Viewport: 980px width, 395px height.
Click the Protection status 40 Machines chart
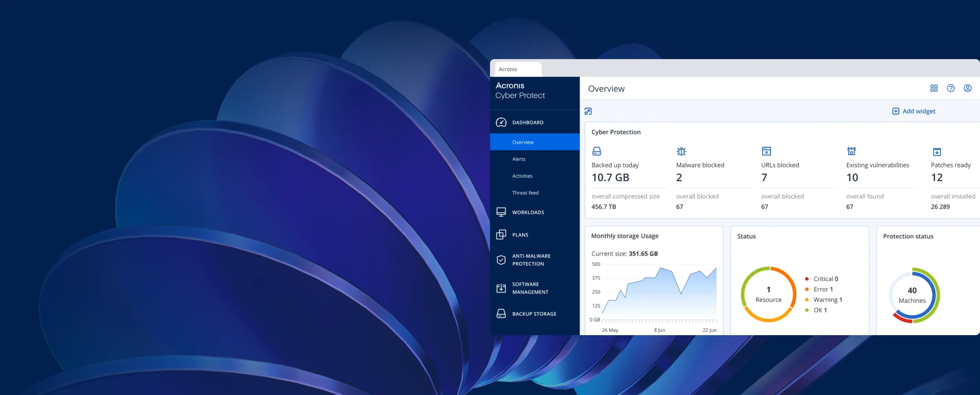pyautogui.click(x=912, y=295)
